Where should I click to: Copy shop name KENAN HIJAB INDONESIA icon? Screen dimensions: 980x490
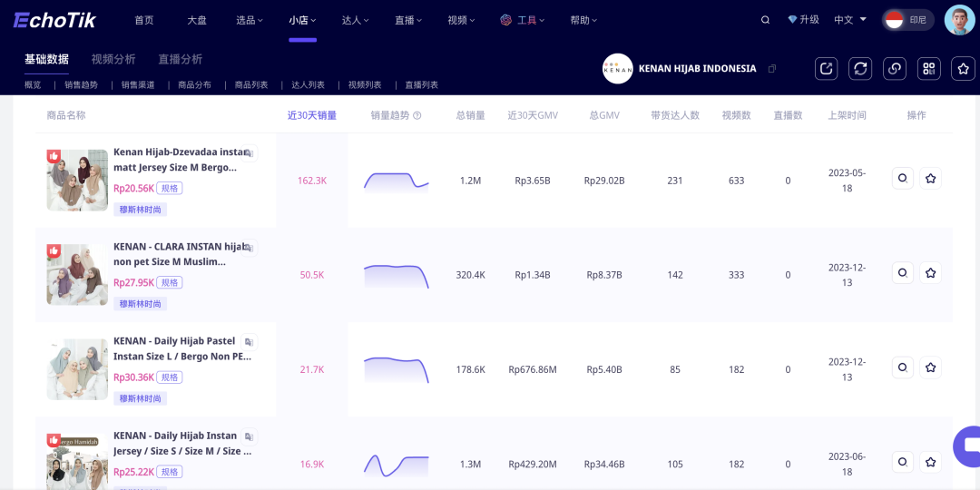(x=772, y=69)
